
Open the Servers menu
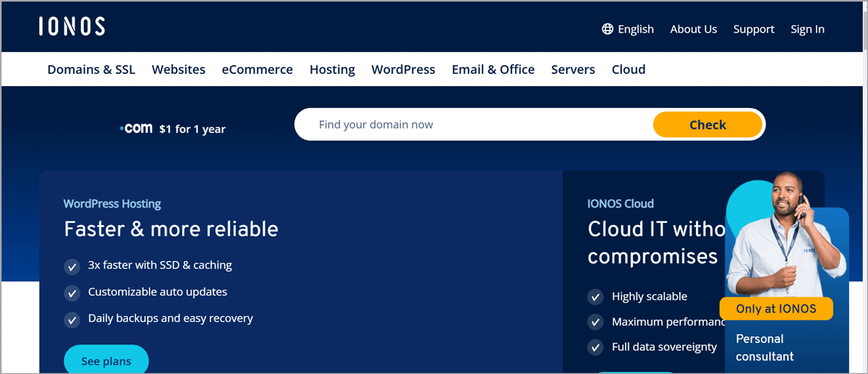[x=573, y=69]
